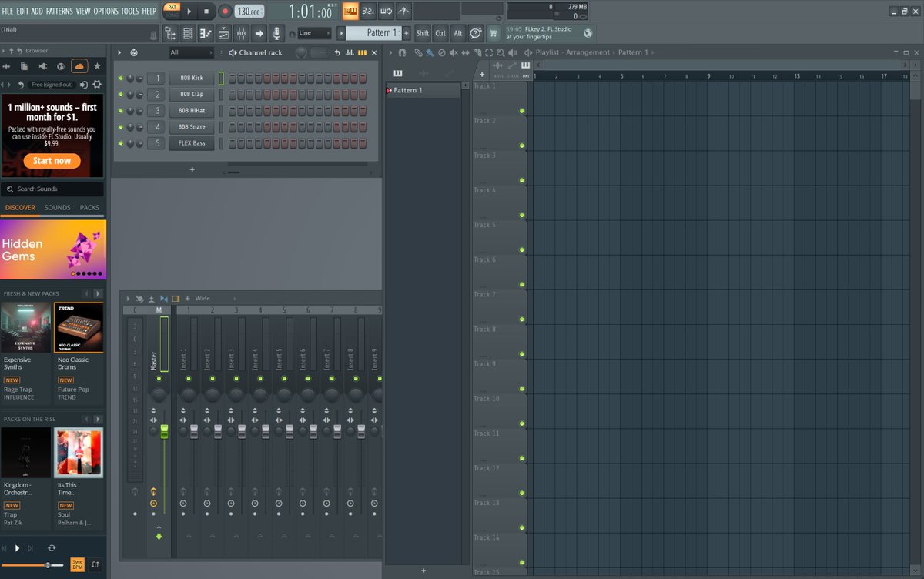This screenshot has height=579, width=924.
Task: Open the 808 Kick channel button
Action: coord(192,79)
